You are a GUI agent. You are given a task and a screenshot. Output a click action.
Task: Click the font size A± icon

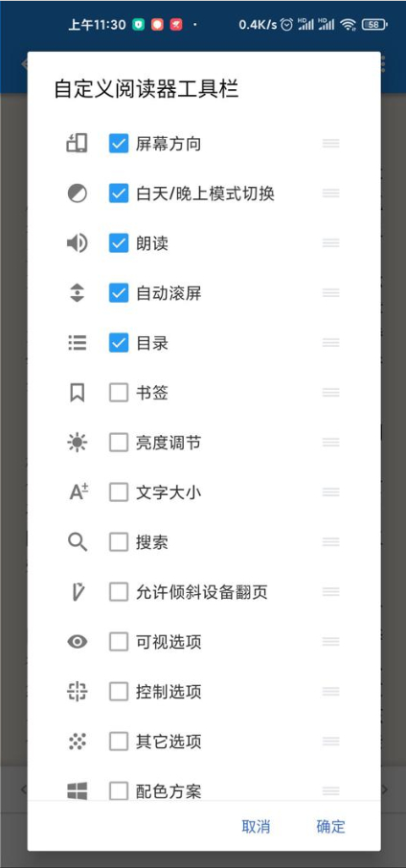(79, 491)
